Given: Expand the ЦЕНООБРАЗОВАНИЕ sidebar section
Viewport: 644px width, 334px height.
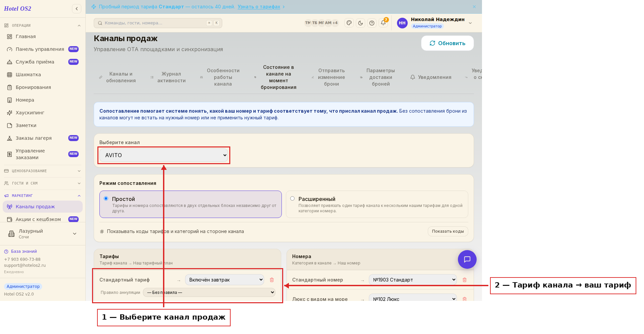Looking at the screenshot, I should pyautogui.click(x=43, y=171).
